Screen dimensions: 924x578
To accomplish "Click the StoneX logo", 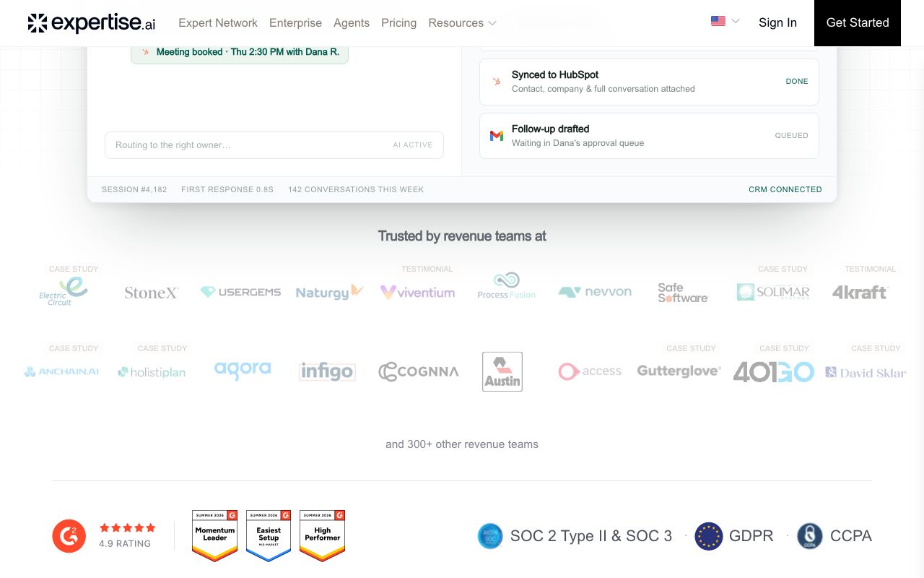I will [x=151, y=293].
